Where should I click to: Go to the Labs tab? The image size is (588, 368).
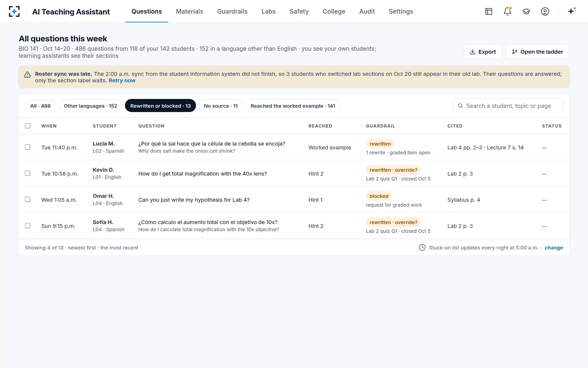coord(269,11)
